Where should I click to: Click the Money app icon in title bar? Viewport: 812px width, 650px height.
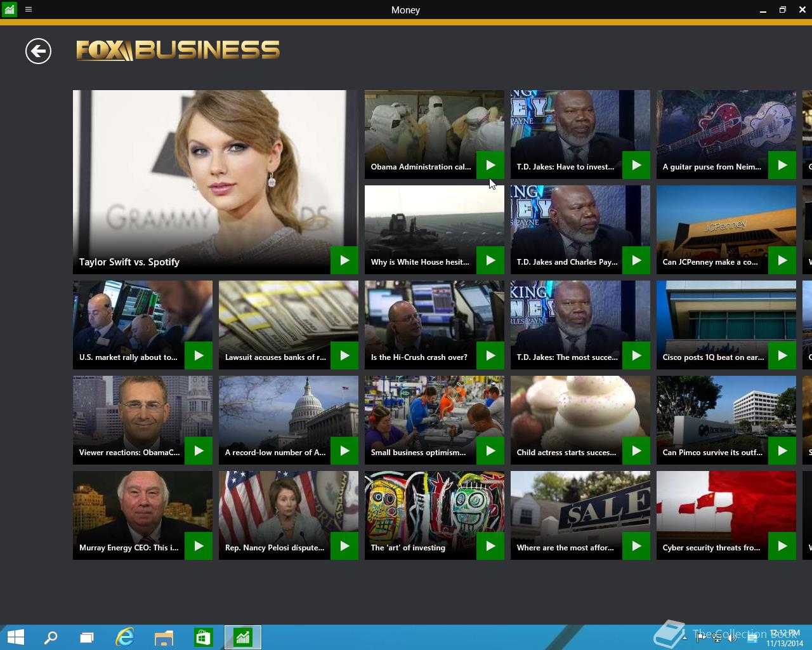(x=10, y=10)
